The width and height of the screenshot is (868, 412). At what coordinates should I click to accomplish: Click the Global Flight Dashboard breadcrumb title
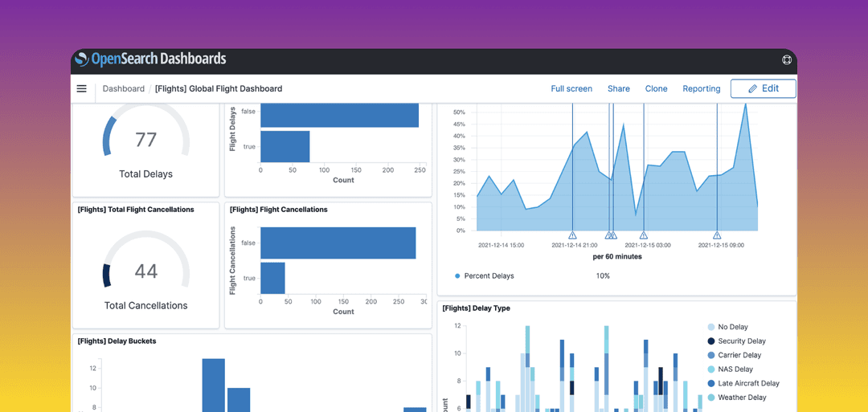pyautogui.click(x=219, y=88)
